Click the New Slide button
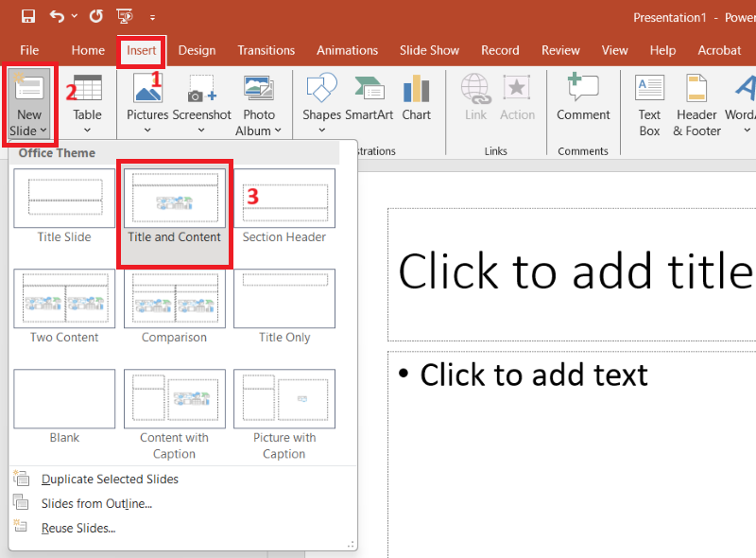Screen dimensions: 756x558 (x=29, y=104)
